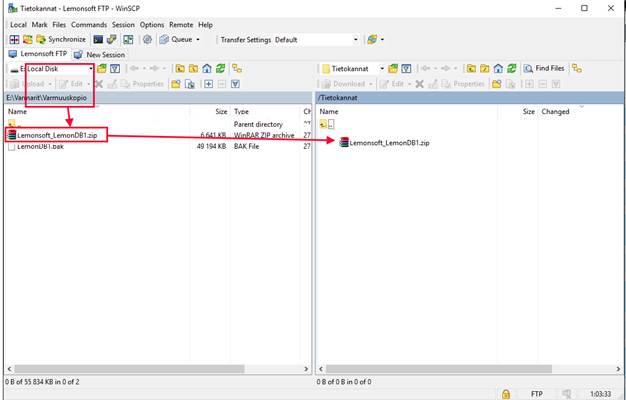Screen dimensions: 626x400
Task: Click the lock icon in status bar
Action: [506, 394]
